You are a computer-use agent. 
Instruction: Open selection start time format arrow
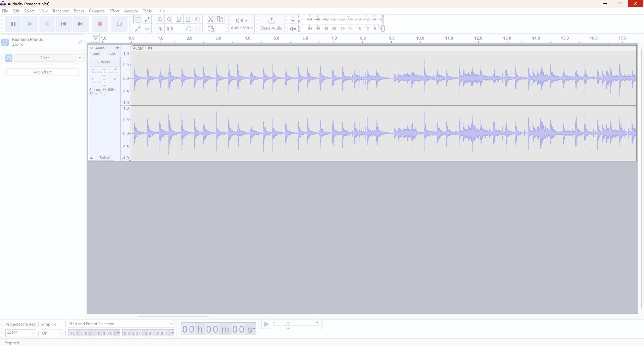(x=118, y=333)
